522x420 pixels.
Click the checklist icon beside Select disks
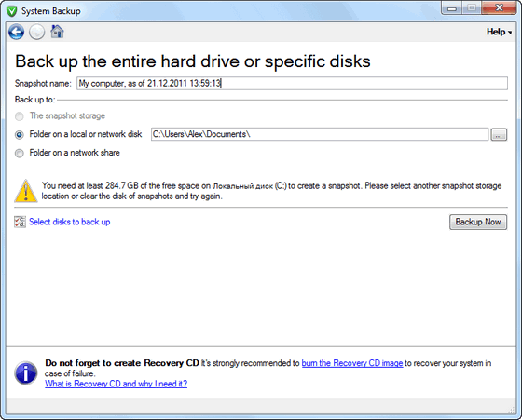(20, 222)
